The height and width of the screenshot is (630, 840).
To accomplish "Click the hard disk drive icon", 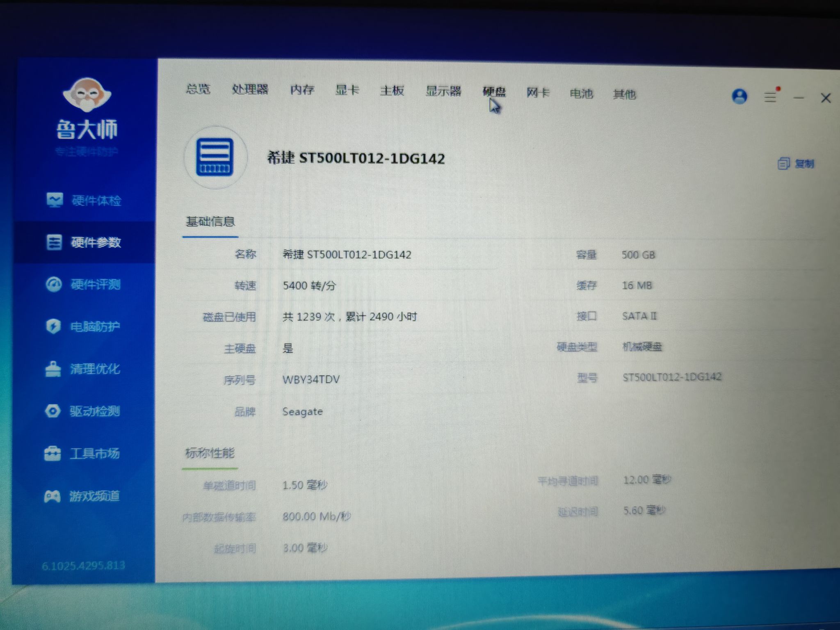I will coord(215,157).
